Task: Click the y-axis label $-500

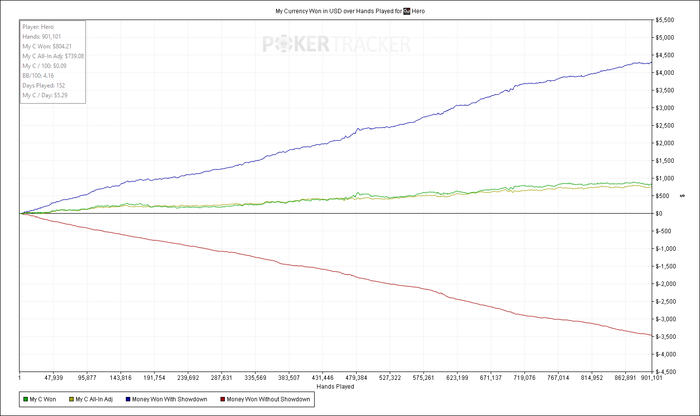Action: pyautogui.click(x=663, y=231)
